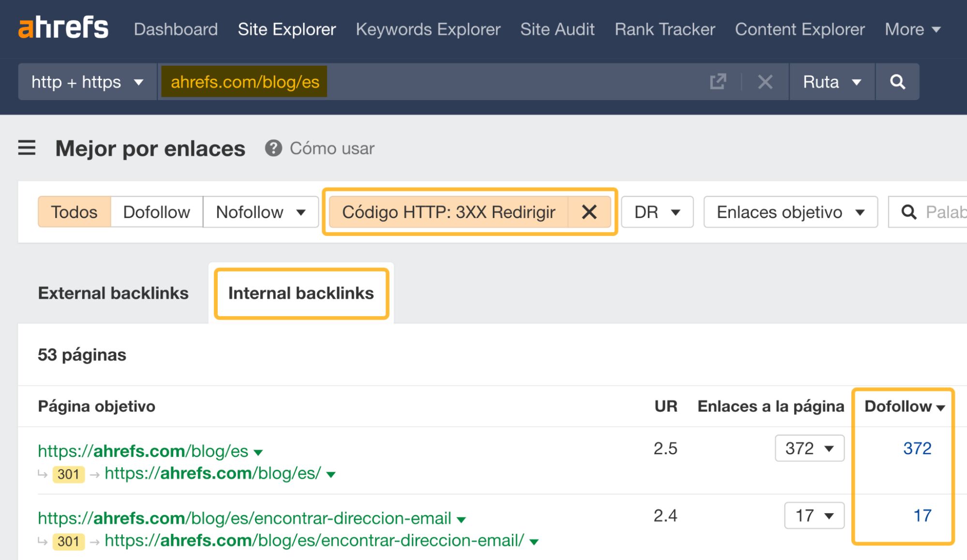Expand the 372 enlaces dropdown for blog/es
Viewport: 967px width, 560px height.
(809, 448)
